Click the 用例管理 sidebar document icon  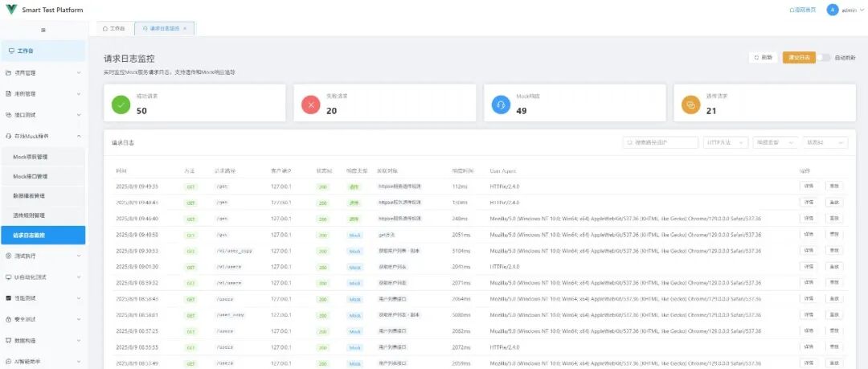pos(8,93)
